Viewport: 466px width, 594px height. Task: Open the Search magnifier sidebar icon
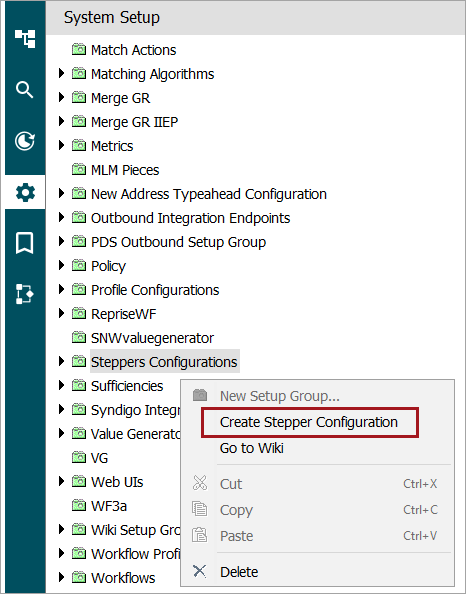click(25, 90)
